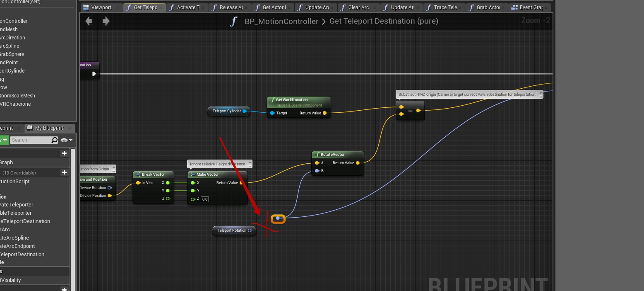Image resolution: width=644 pixels, height=291 pixels.
Task: Click BP_MotionController in the breadcrumb
Action: pyautogui.click(x=281, y=21)
